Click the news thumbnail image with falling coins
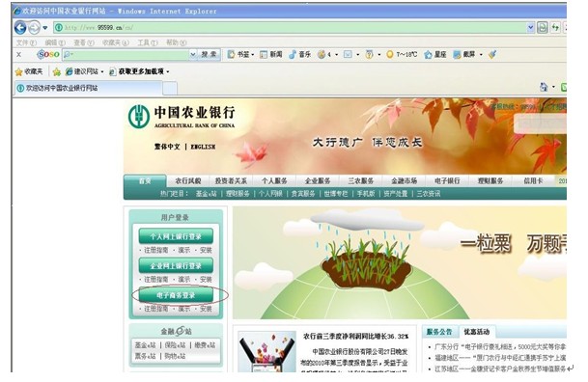This screenshot has height=382, width=588. [x=267, y=351]
